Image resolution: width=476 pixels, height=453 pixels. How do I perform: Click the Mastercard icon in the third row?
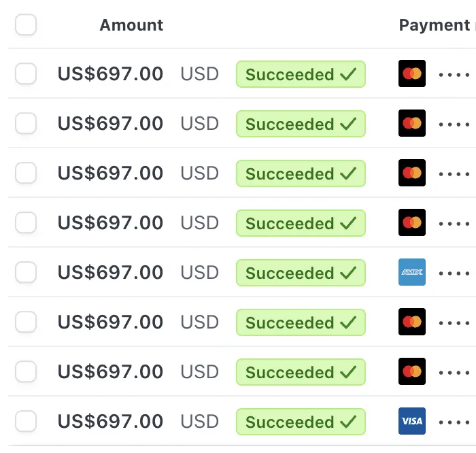click(412, 173)
